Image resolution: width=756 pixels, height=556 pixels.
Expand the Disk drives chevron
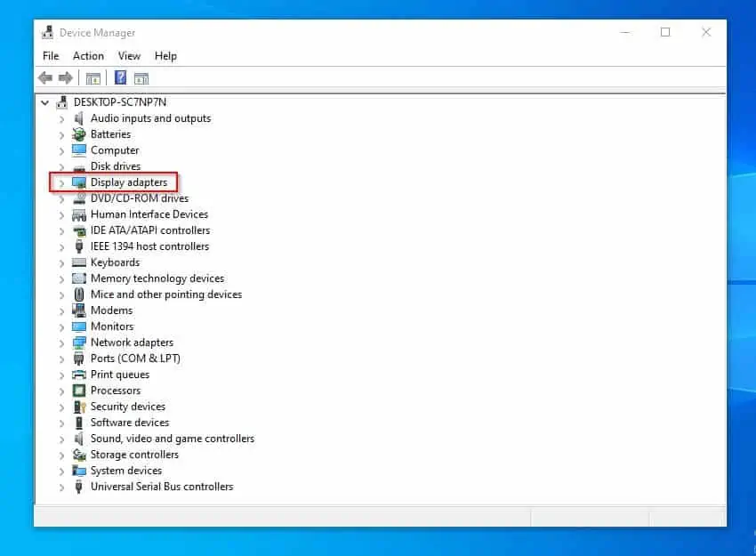coord(61,167)
